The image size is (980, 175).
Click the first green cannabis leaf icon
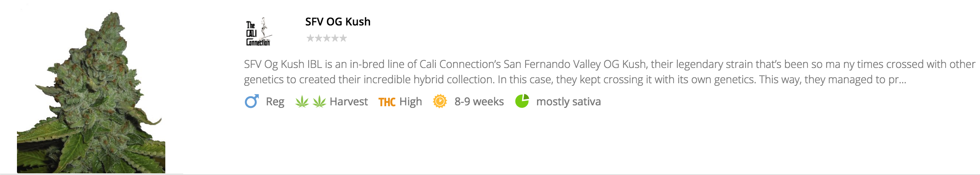click(302, 102)
